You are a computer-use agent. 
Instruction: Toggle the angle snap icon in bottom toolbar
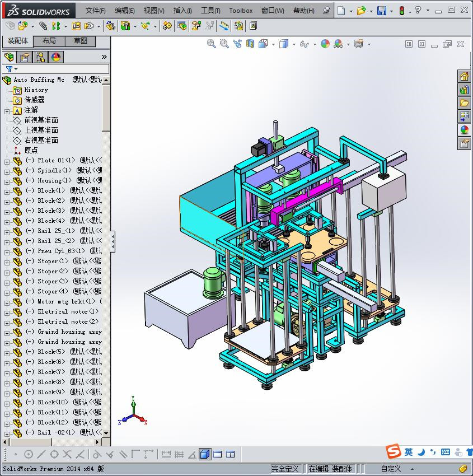coord(192,455)
